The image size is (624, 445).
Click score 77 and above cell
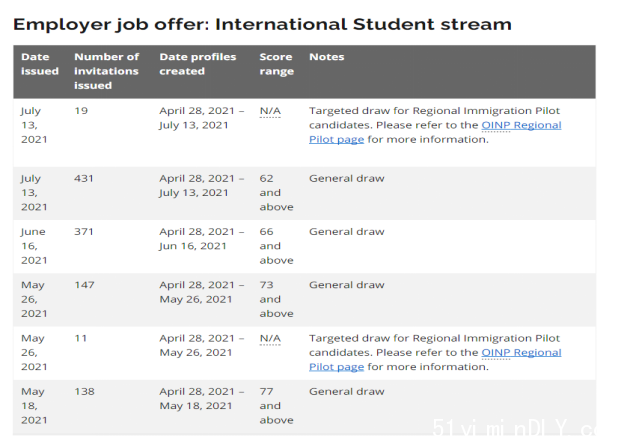tap(277, 406)
